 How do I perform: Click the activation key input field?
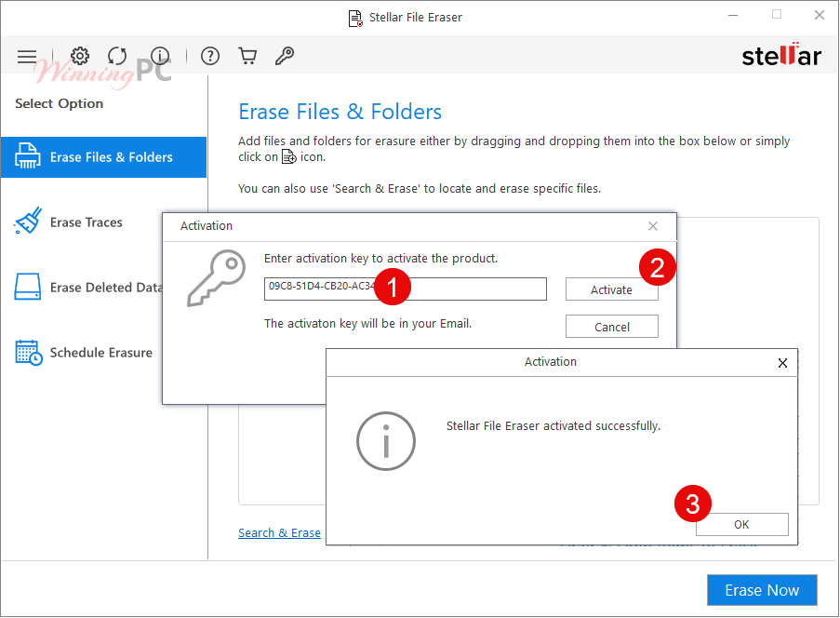[406, 289]
